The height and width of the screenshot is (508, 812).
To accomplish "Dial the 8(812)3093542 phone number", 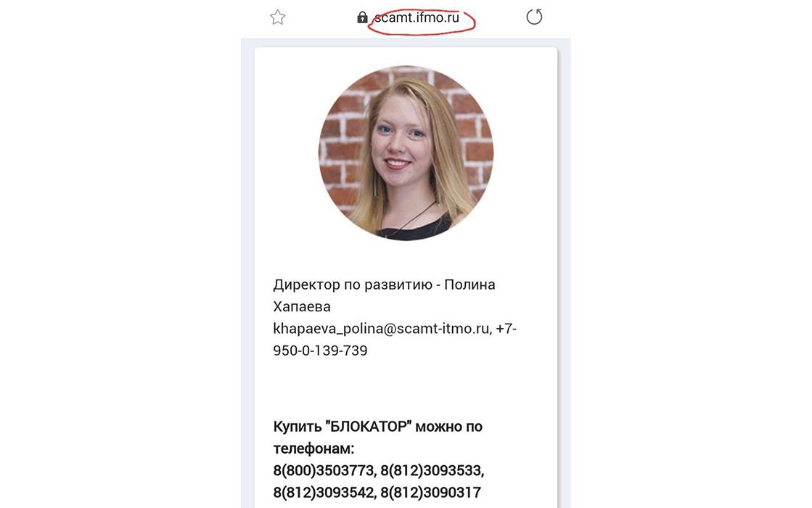I will 323,493.
